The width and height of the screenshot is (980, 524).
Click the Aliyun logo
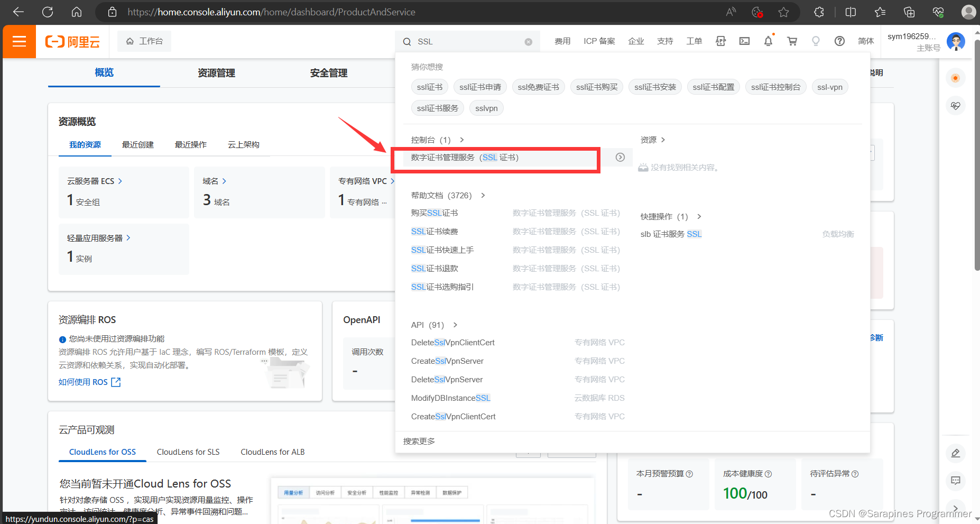72,42
